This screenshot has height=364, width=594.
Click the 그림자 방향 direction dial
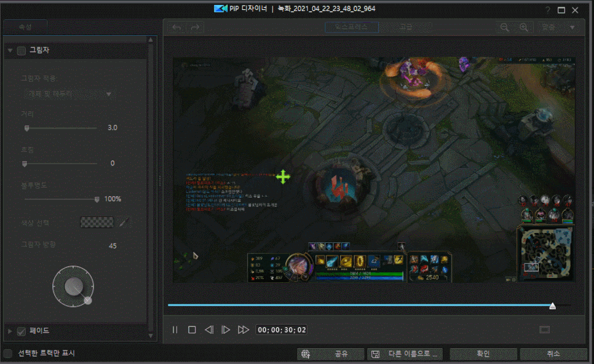73,287
